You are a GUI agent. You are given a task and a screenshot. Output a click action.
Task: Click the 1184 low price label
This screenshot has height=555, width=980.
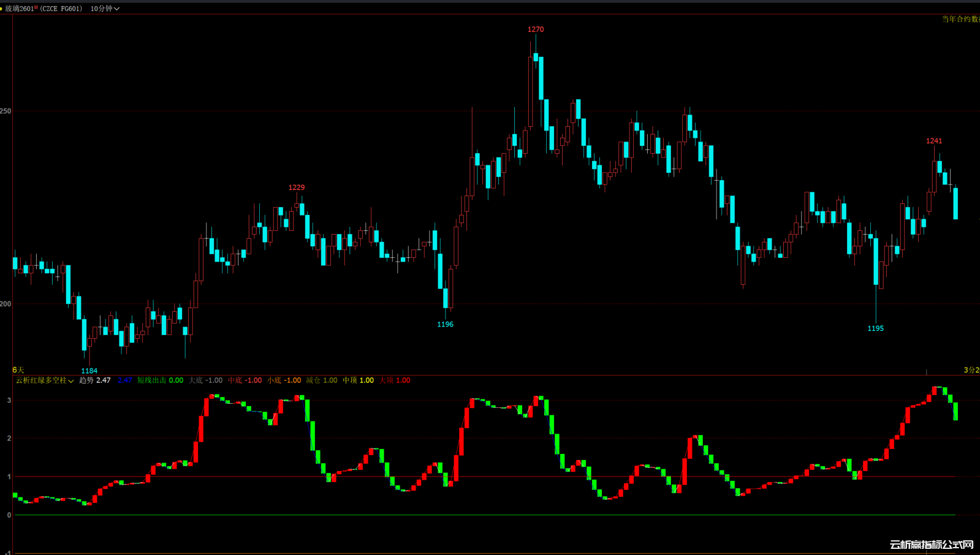click(x=89, y=371)
